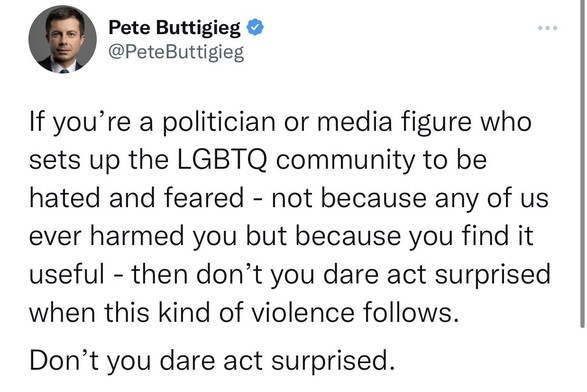Click the line beginning "ever harmed you"
Viewport: 587px width, 392px height.
click(x=281, y=236)
